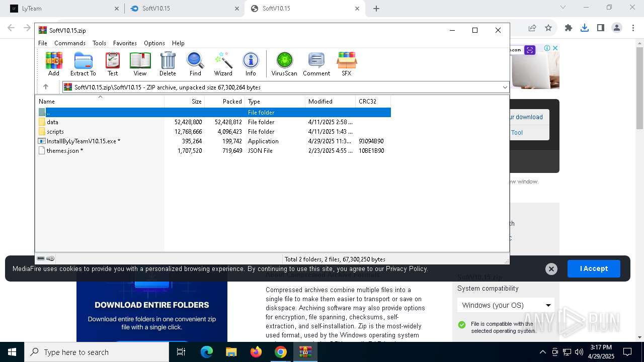Viewport: 644px width, 362px height.
Task: Switch to first SoftV10.15 browser tab
Action: pos(185,9)
